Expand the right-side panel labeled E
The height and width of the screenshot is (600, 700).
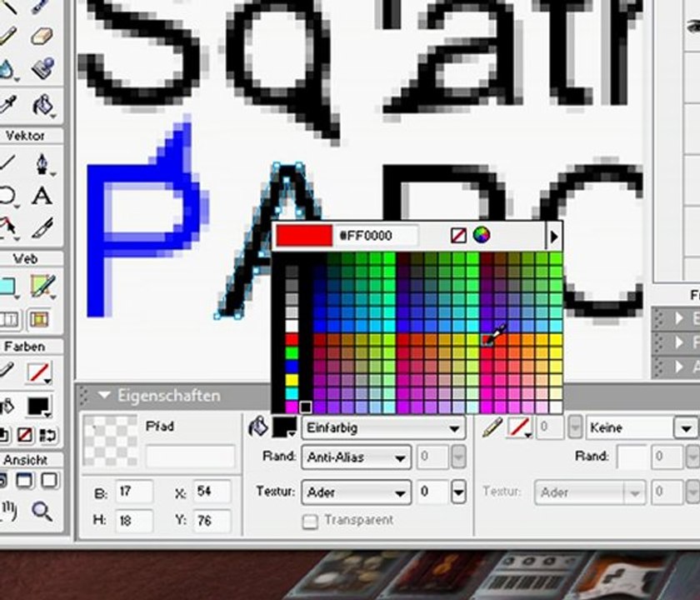(679, 318)
